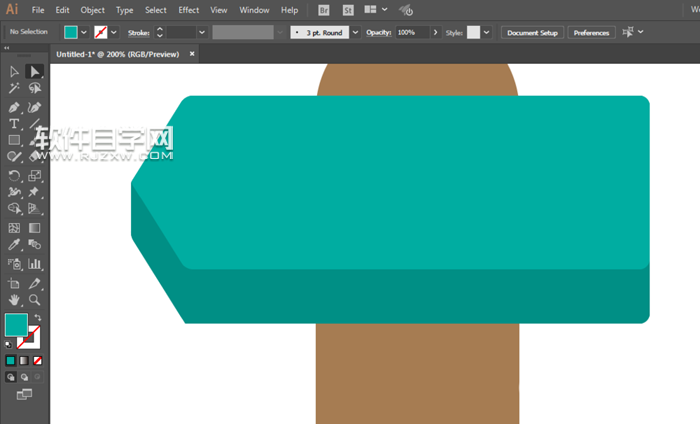Click the Preferences button

coord(591,32)
